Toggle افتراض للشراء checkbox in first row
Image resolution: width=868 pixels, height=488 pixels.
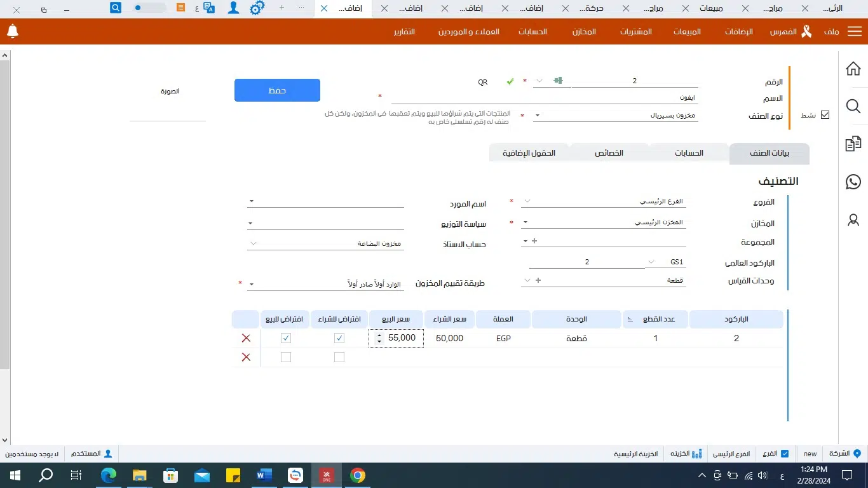[x=339, y=339]
